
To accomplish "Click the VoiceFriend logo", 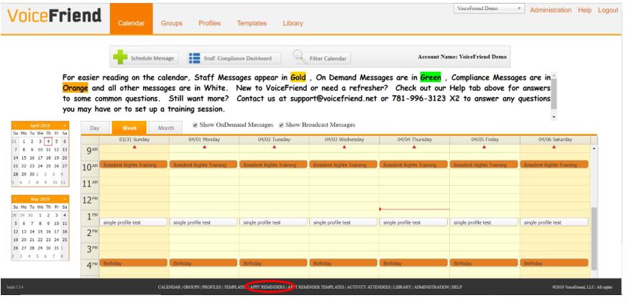I will (54, 16).
